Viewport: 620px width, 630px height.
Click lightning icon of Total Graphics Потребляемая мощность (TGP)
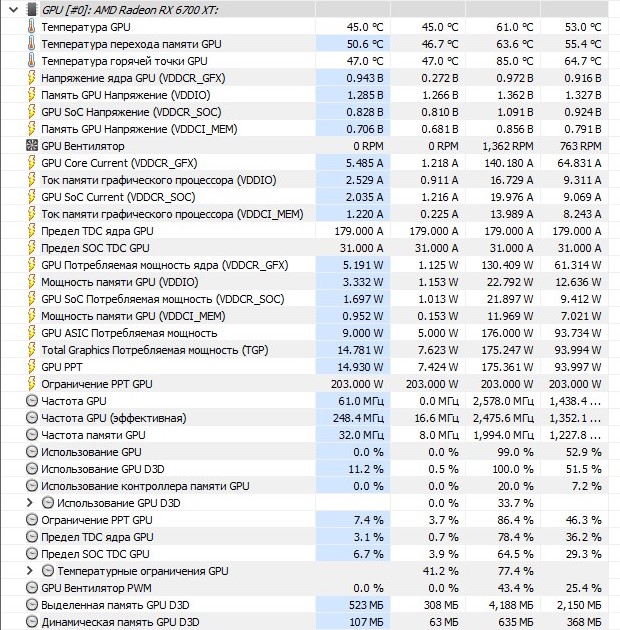click(31, 350)
